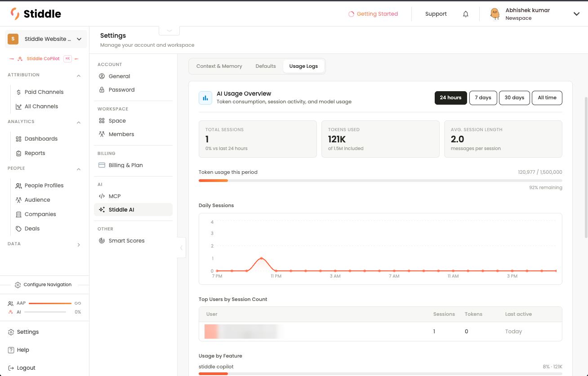Click the Token usage progress bar
Screen dimensions: 588x376
click(380, 181)
